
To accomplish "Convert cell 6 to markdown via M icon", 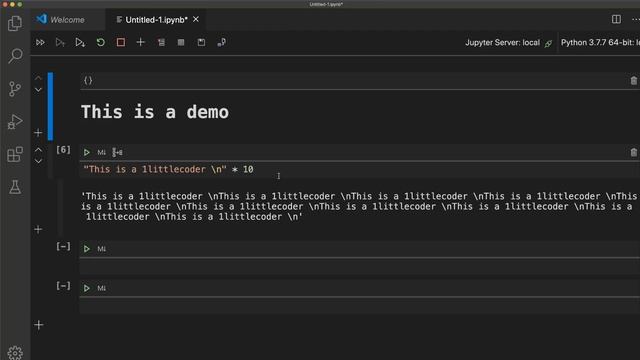I will point(101,153).
